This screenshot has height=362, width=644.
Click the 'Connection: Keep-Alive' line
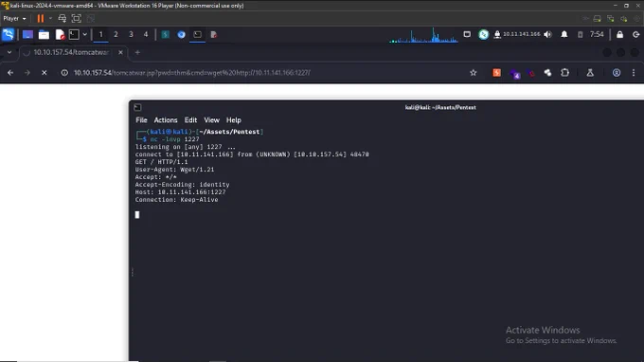point(176,200)
